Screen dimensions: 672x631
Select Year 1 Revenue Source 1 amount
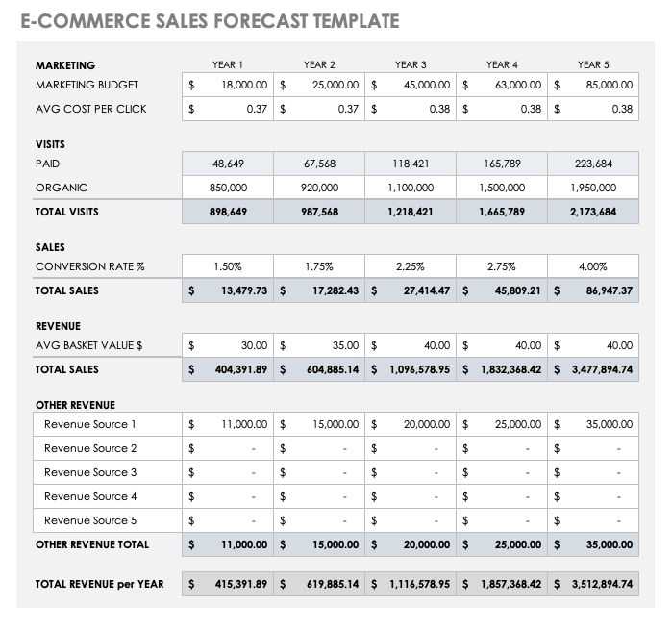[x=228, y=424]
